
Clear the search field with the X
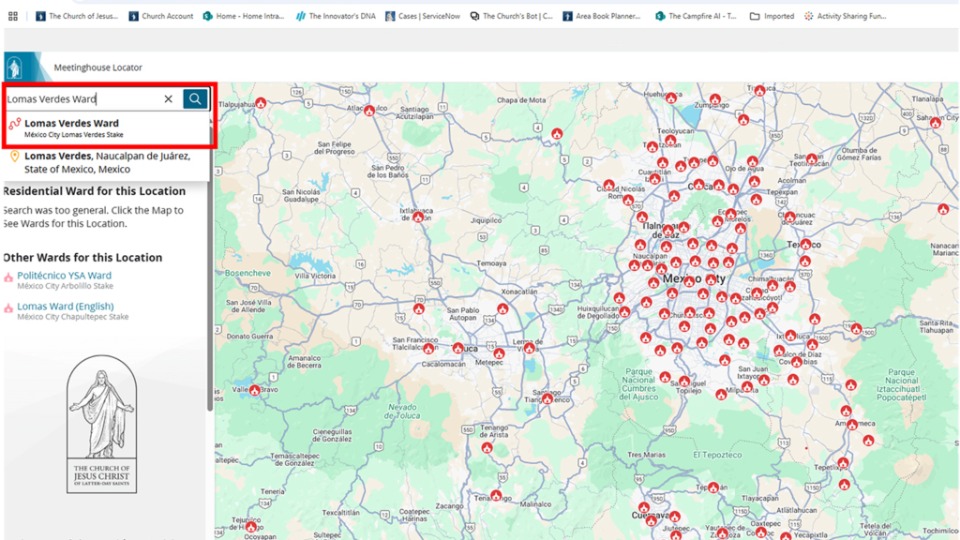168,99
